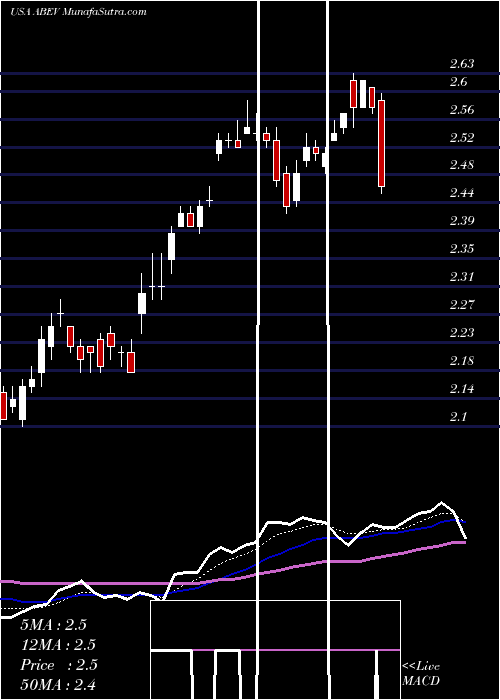This screenshot has height=700, width=500.
Task: Click the 2.1 price level label
Action: click(458, 417)
